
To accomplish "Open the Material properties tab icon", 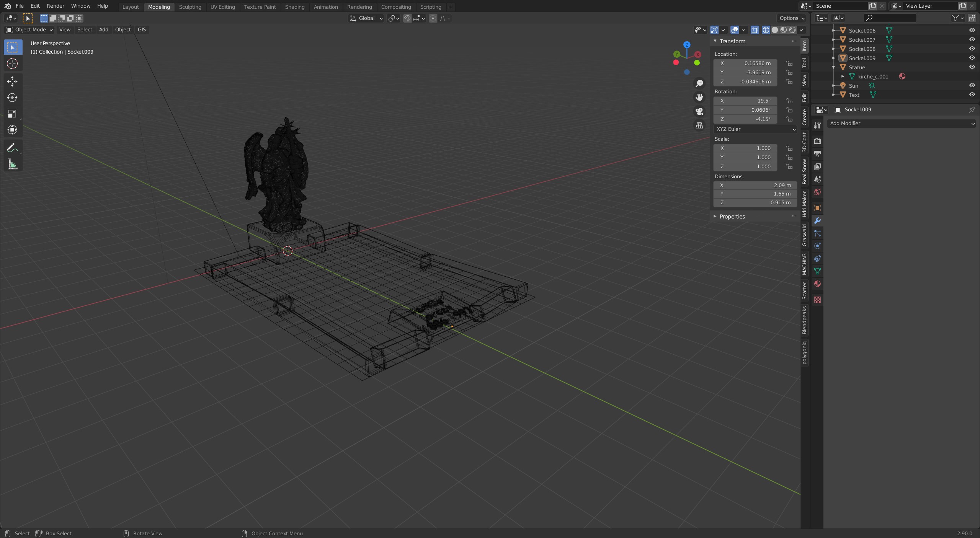I will pos(817,284).
